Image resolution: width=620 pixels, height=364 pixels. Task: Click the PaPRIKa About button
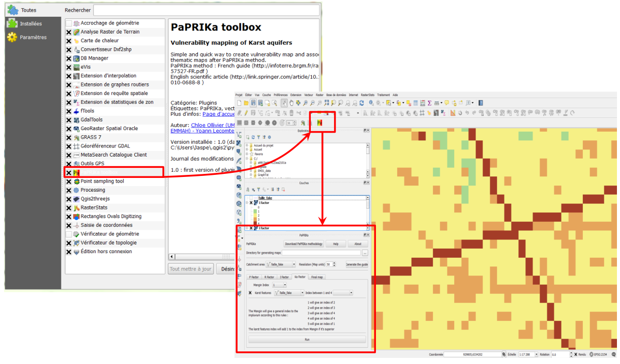tap(358, 244)
